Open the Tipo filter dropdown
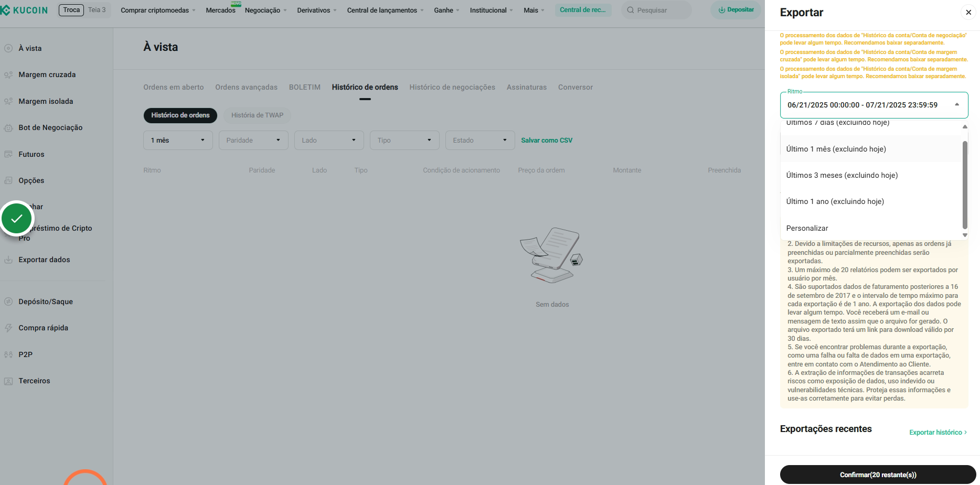This screenshot has height=485, width=980. 404,140
